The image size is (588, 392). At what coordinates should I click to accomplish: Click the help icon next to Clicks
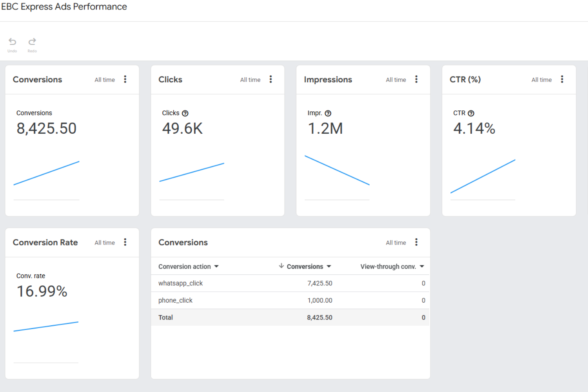185,113
